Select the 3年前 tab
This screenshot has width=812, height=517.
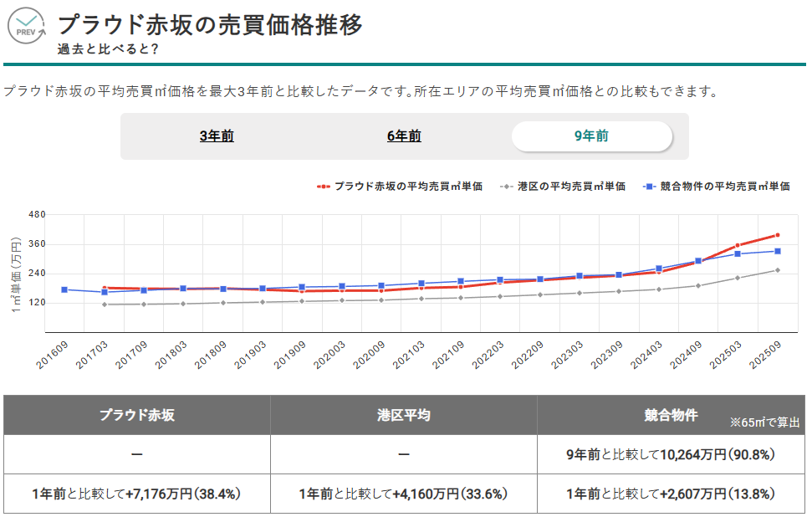point(217,136)
